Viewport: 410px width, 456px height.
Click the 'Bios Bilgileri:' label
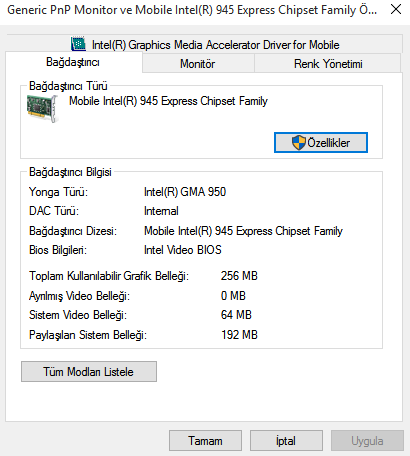[x=58, y=250]
